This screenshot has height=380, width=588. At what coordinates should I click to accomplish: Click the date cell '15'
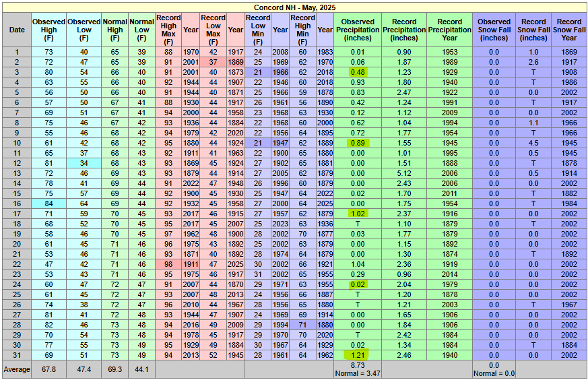coord(17,193)
